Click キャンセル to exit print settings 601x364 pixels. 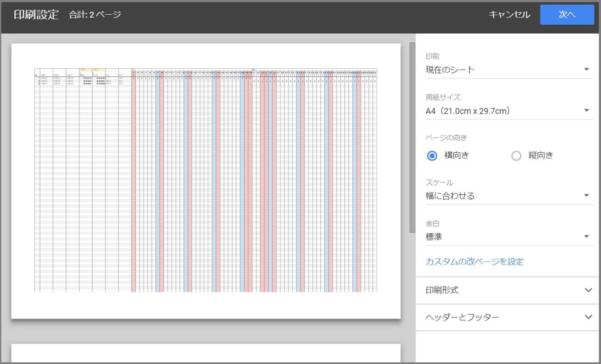[509, 15]
